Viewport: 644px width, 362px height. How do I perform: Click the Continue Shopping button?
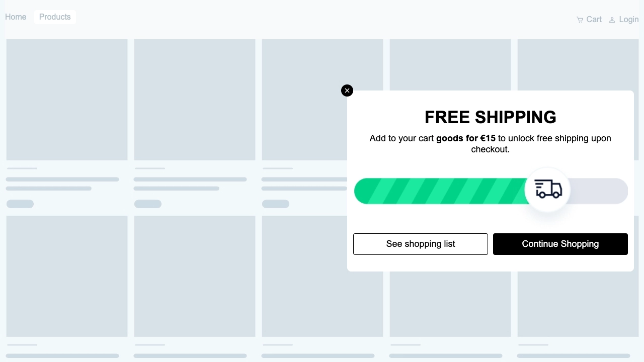click(x=560, y=244)
